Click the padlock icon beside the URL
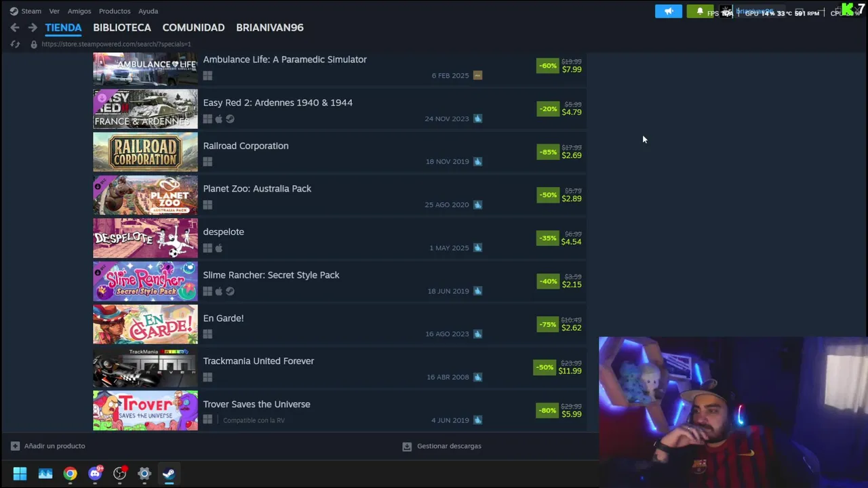The image size is (868, 488). (33, 44)
